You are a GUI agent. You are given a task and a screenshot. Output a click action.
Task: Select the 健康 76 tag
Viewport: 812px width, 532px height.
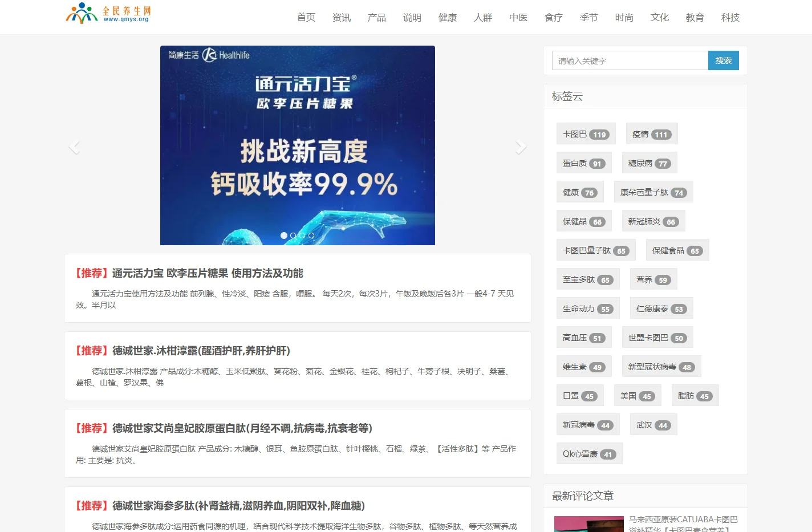pos(580,192)
